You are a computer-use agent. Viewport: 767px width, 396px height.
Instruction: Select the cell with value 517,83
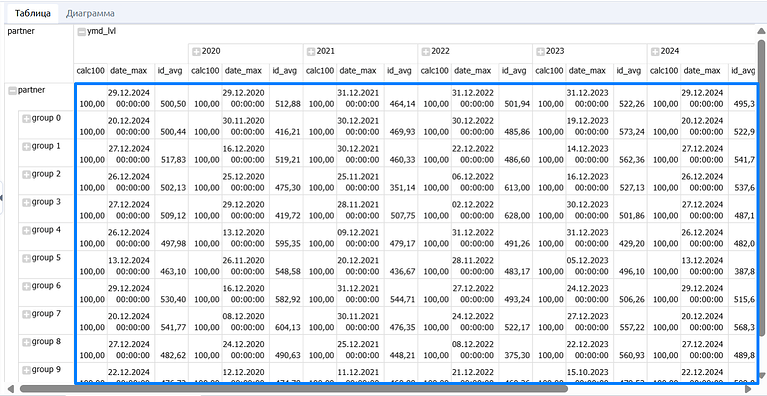(x=172, y=153)
